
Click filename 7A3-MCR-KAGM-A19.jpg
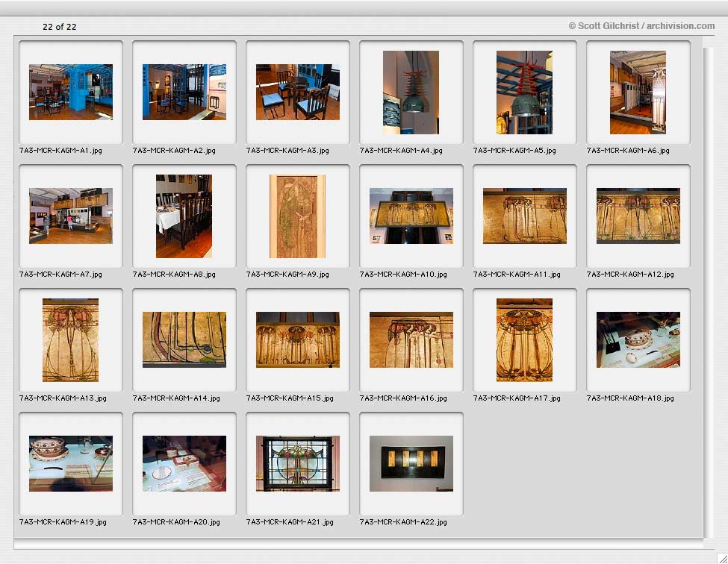(x=63, y=521)
